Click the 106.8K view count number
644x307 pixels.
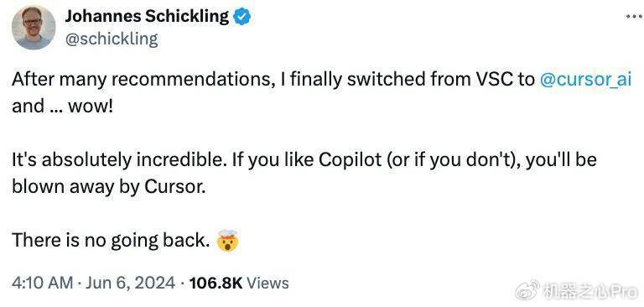point(216,283)
